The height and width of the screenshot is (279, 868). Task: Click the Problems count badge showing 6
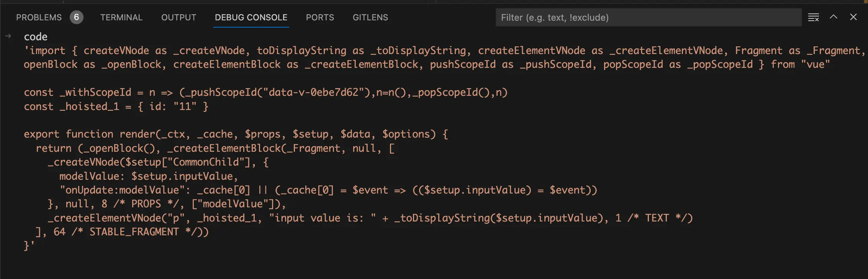pyautogui.click(x=76, y=17)
